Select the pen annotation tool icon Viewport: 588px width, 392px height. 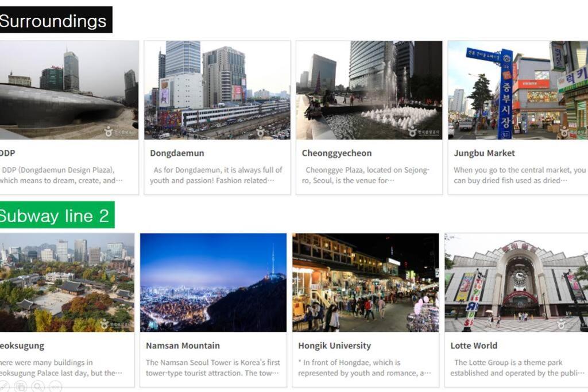[x=3, y=386]
